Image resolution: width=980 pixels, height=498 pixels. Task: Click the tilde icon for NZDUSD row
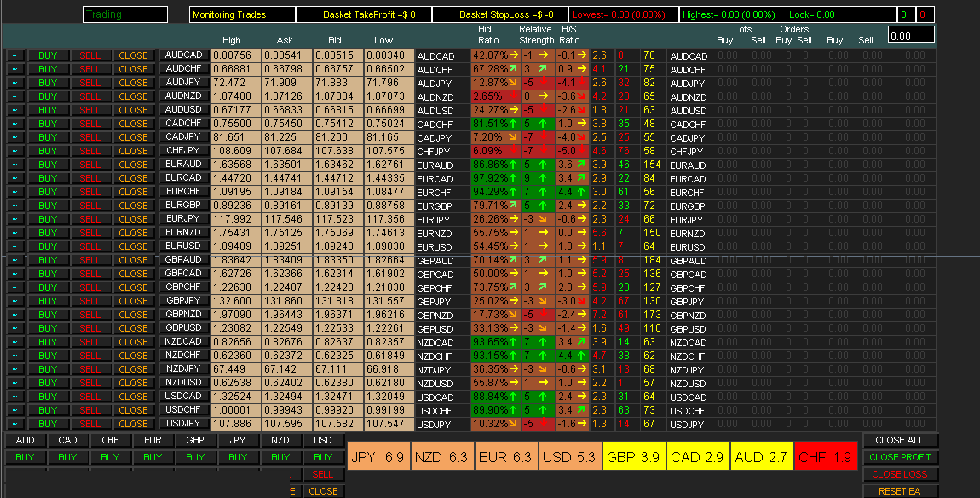15,383
